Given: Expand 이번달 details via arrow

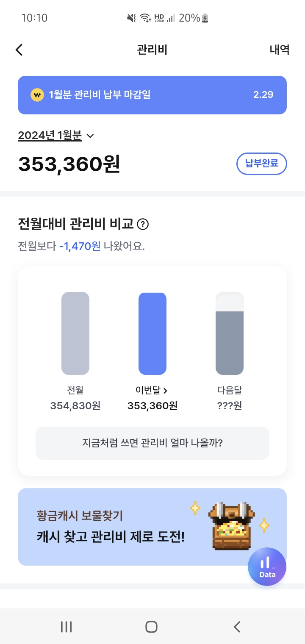Looking at the screenshot, I should pos(165,390).
